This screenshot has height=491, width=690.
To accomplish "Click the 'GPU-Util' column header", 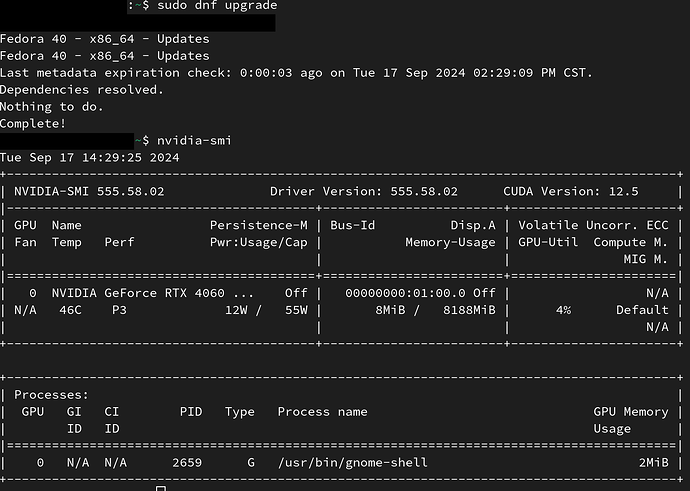I will (x=548, y=242).
